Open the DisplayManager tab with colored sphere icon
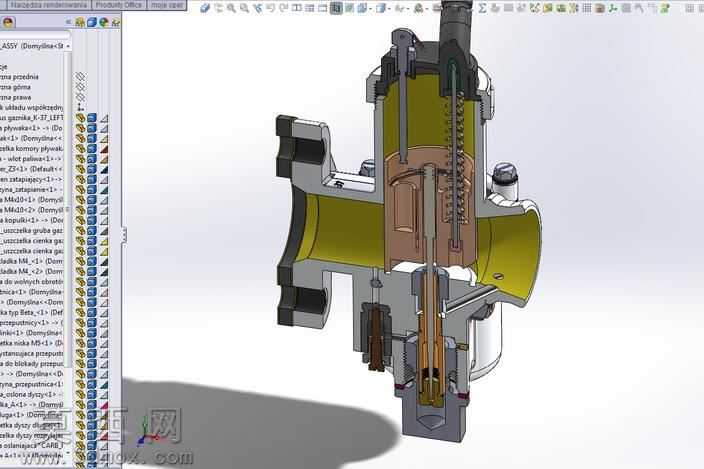704x469 pixels. pyautogui.click(x=8, y=22)
